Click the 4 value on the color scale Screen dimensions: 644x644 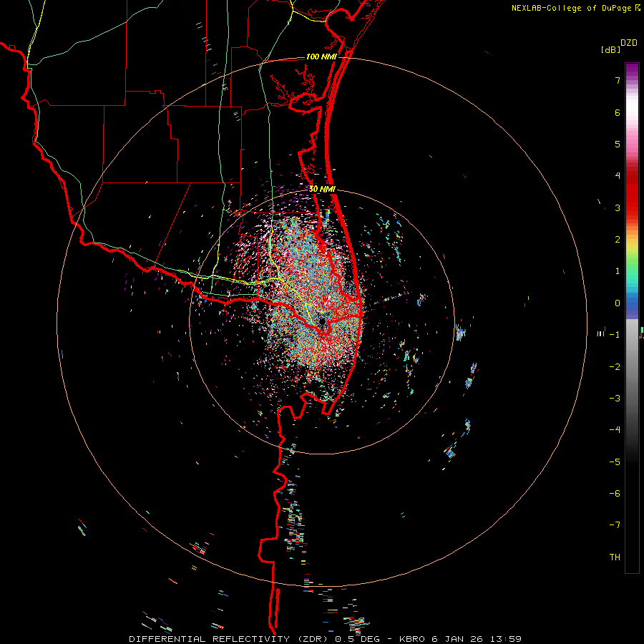click(618, 176)
